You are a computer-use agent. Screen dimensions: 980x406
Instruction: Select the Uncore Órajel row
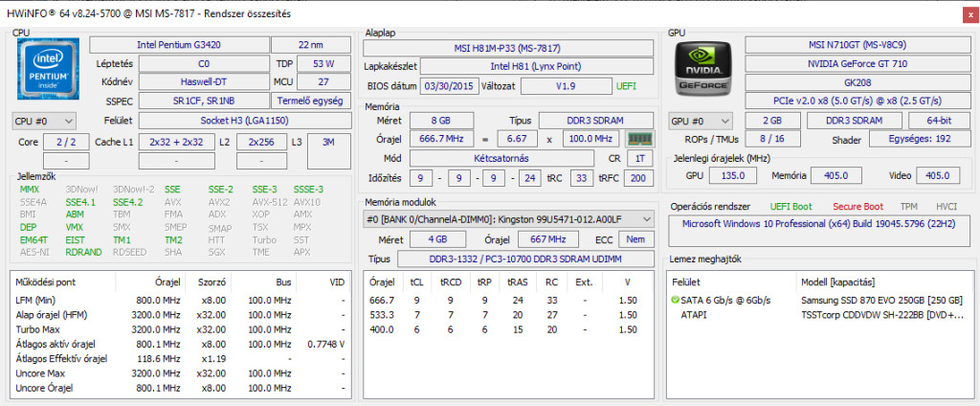point(181,389)
